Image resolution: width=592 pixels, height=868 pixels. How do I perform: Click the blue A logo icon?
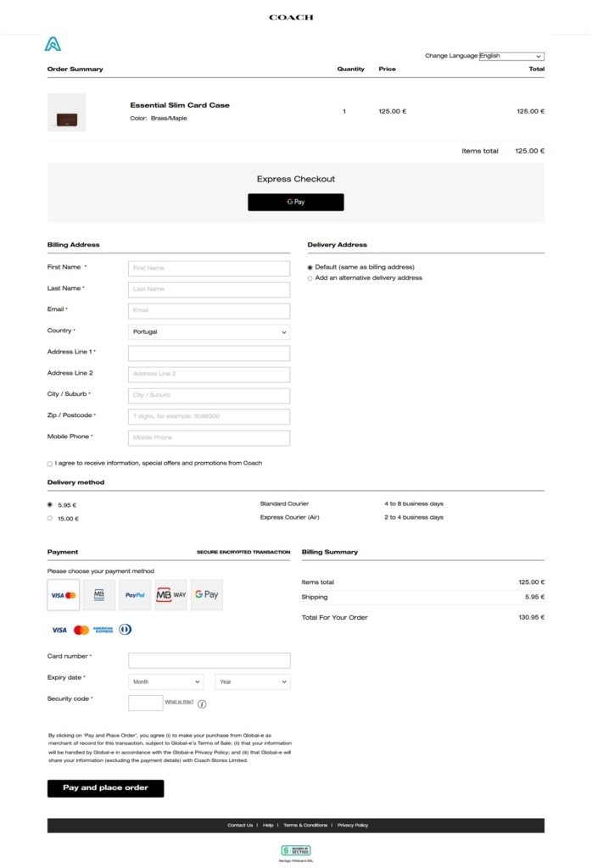tap(53, 44)
